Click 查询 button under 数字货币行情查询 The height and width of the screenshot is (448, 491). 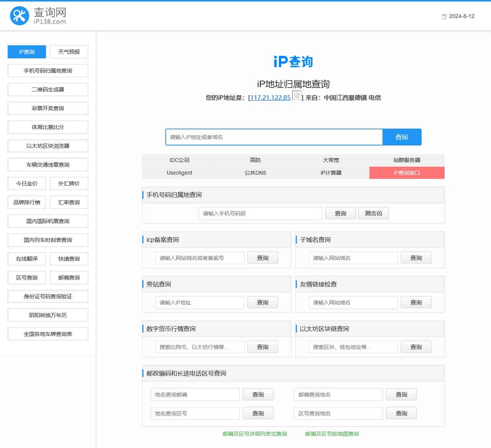[263, 347]
